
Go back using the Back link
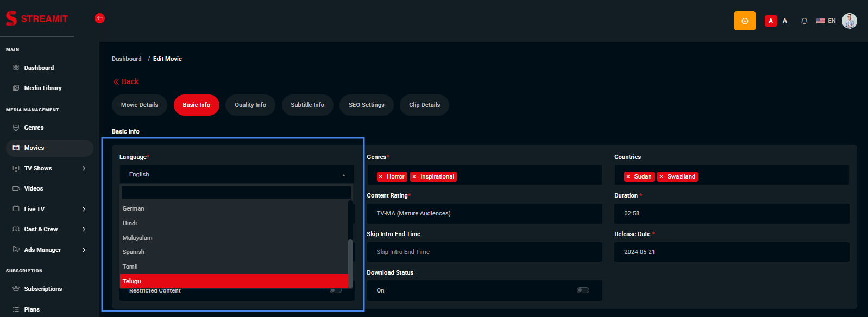click(x=126, y=81)
